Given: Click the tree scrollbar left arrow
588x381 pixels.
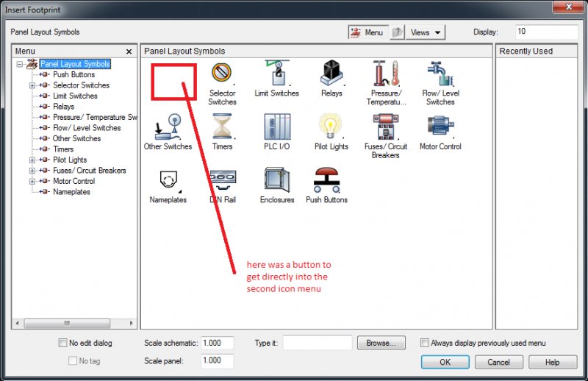Looking at the screenshot, I should 17,323.
